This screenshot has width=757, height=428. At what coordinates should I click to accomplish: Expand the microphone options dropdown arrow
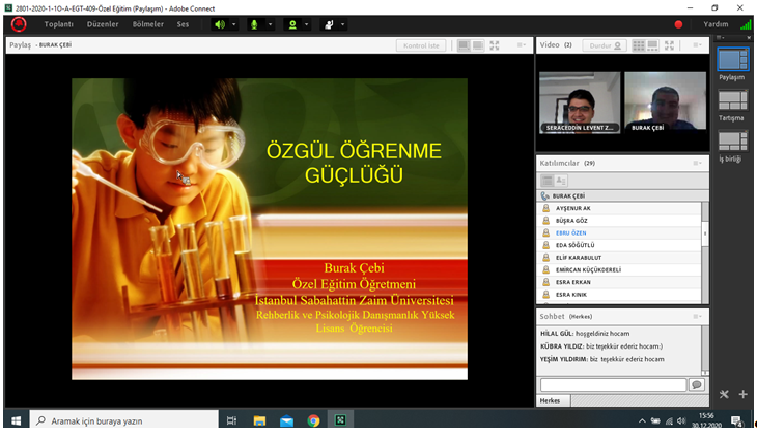tap(268, 24)
